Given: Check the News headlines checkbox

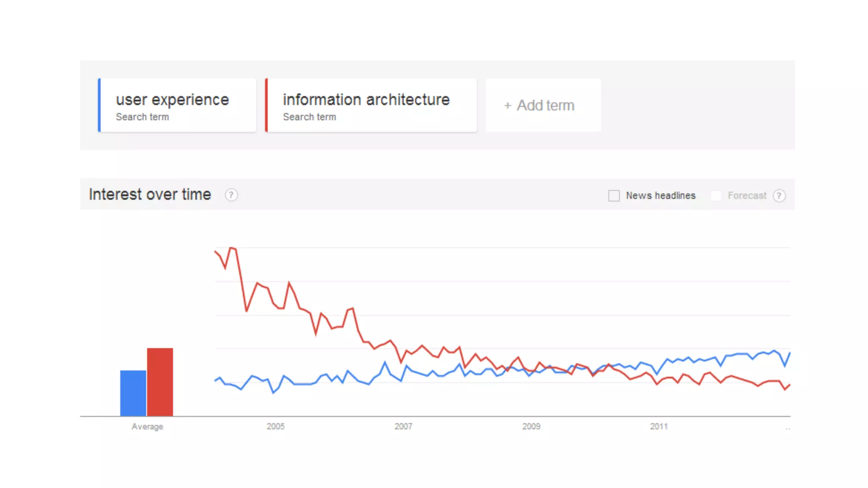Looking at the screenshot, I should click(x=614, y=196).
